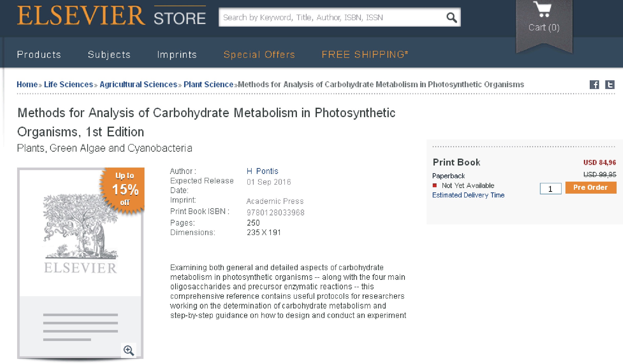Zoom book cover with magnifier icon
This screenshot has width=623, height=364.
[x=129, y=350]
